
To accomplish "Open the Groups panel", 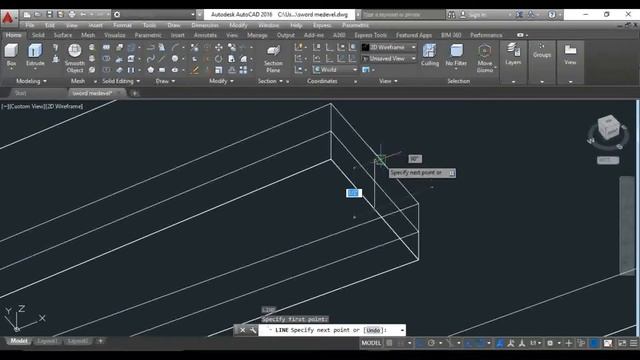I will point(542,51).
